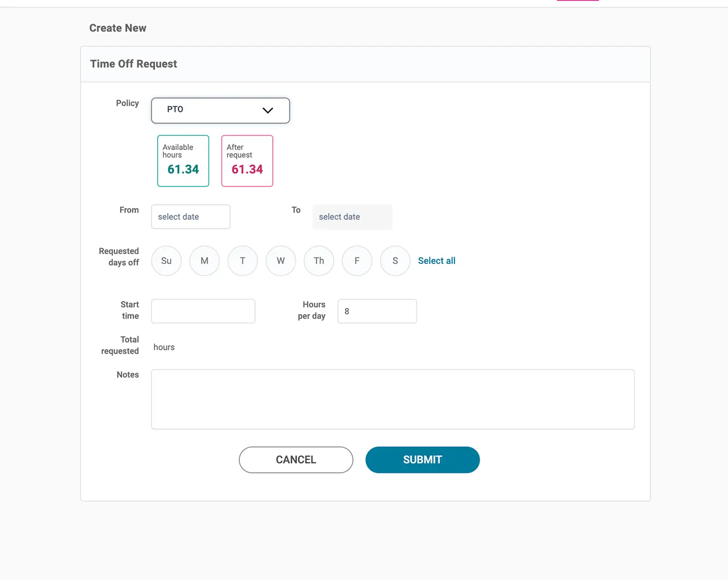Expand the PTO policy selector chevron
Image resolution: width=728 pixels, height=580 pixels.
pos(267,110)
